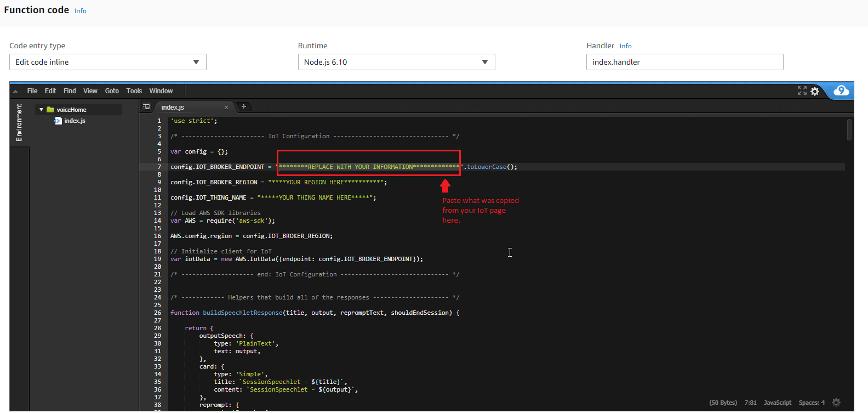Viewport: 868px width, 413px height.
Task: Click the Spaces: 4 indentation setting
Action: [812, 403]
